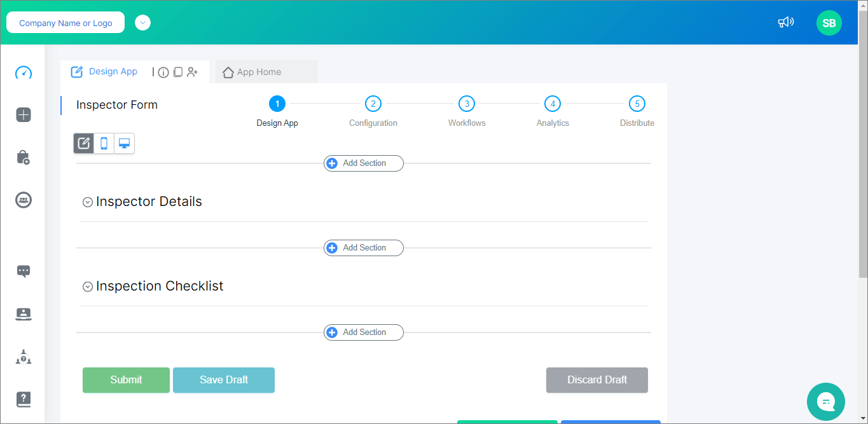Open the Dashboard speedometer icon in sidebar
Image resolution: width=868 pixels, height=424 pixels.
click(23, 72)
